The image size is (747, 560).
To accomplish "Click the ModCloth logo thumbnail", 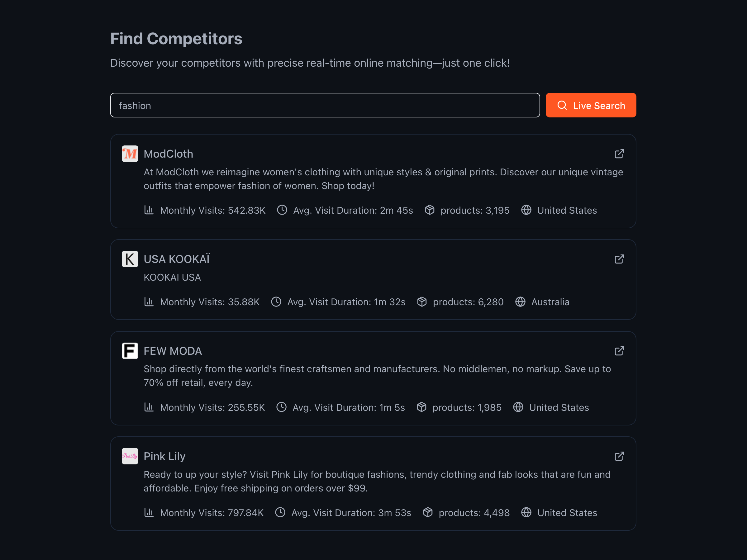I will [130, 154].
